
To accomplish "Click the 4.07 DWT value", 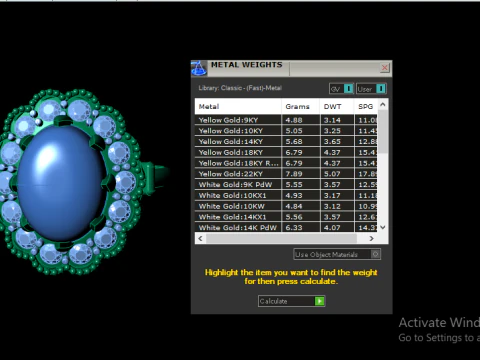I will tap(332, 228).
